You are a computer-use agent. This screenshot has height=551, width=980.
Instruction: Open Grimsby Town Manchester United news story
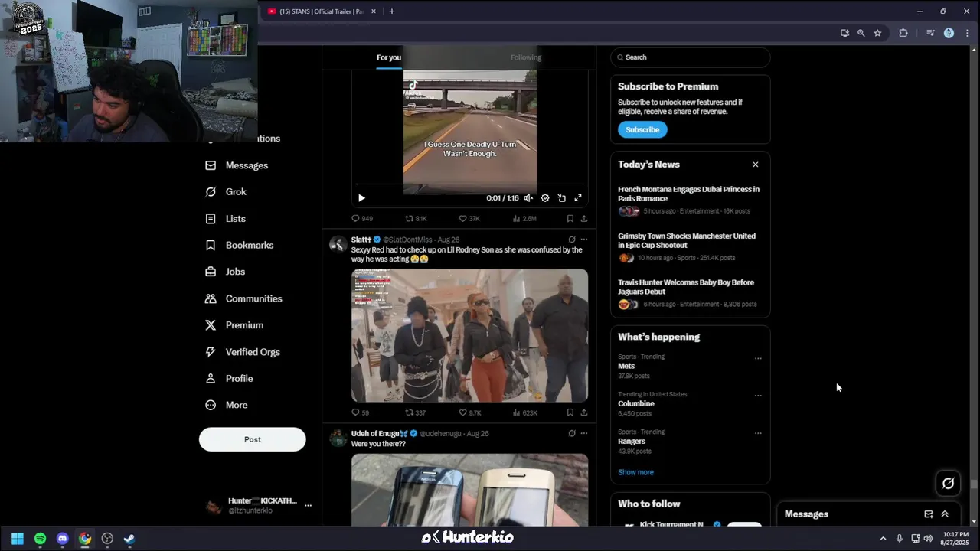(x=689, y=246)
